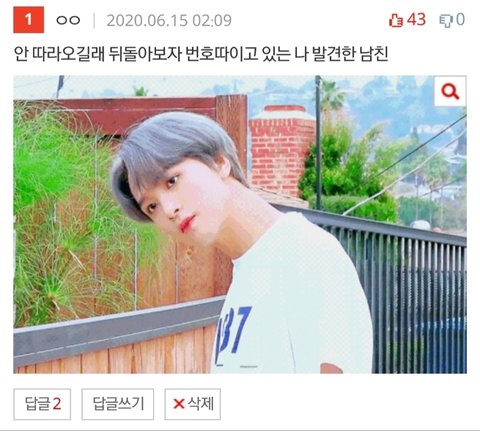The width and height of the screenshot is (480, 431).
Task: Select the Korean comment text line
Action: [x=201, y=54]
